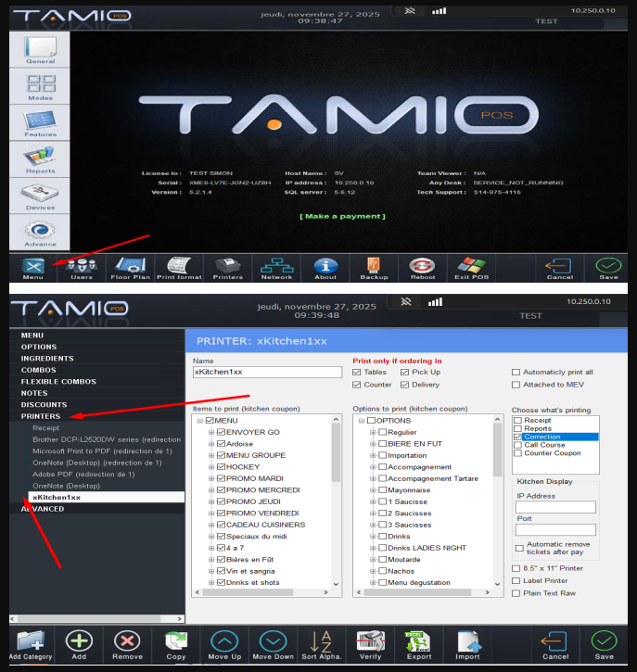Uncheck the Pick Up checkbox
The width and height of the screenshot is (637, 672).
404,372
